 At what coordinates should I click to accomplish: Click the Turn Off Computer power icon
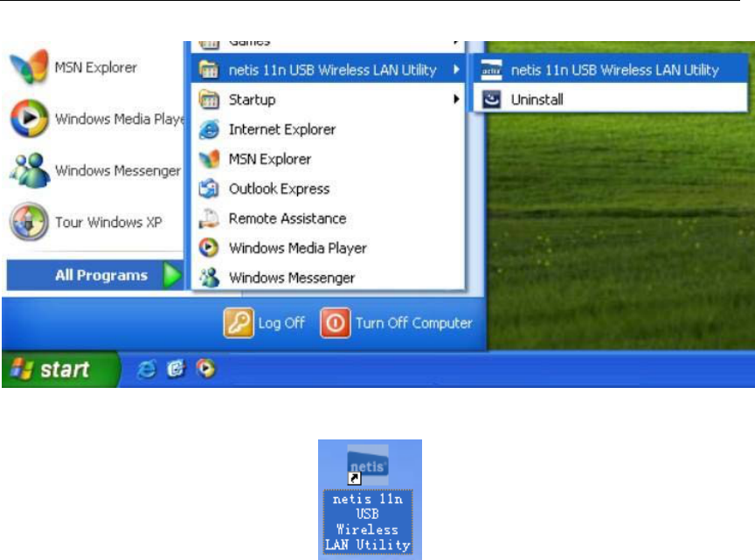[336, 322]
